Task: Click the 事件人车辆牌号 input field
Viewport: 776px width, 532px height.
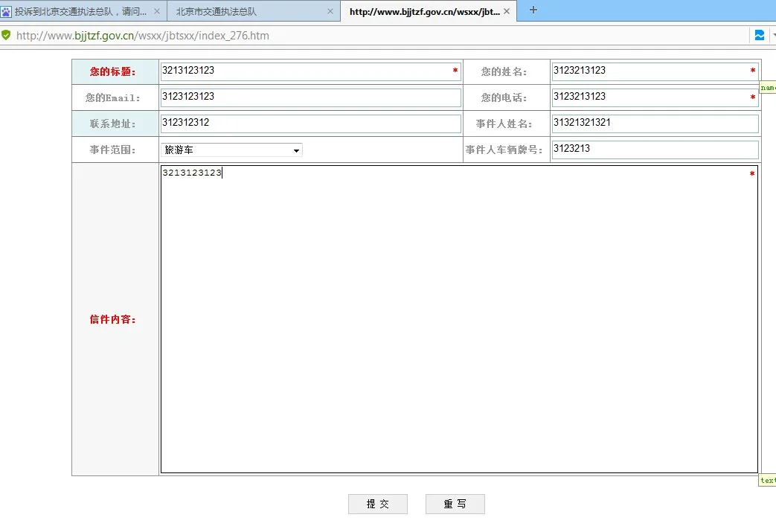Action: pos(655,150)
